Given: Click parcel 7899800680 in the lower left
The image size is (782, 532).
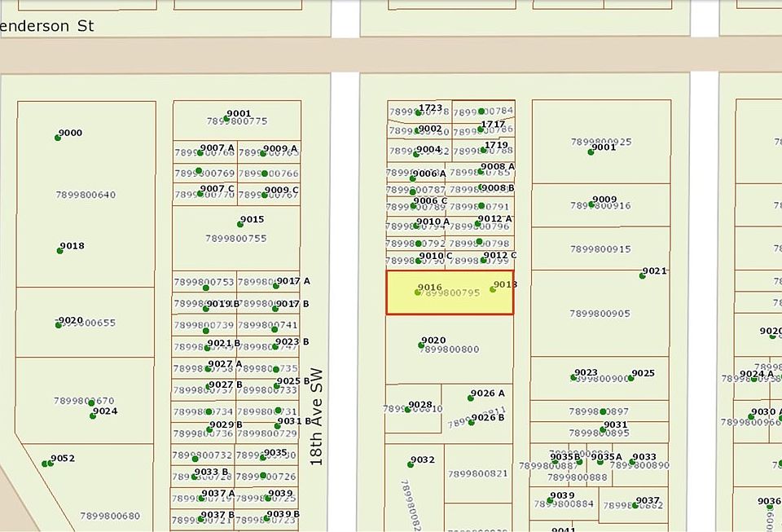Looking at the screenshot, I should (110, 516).
